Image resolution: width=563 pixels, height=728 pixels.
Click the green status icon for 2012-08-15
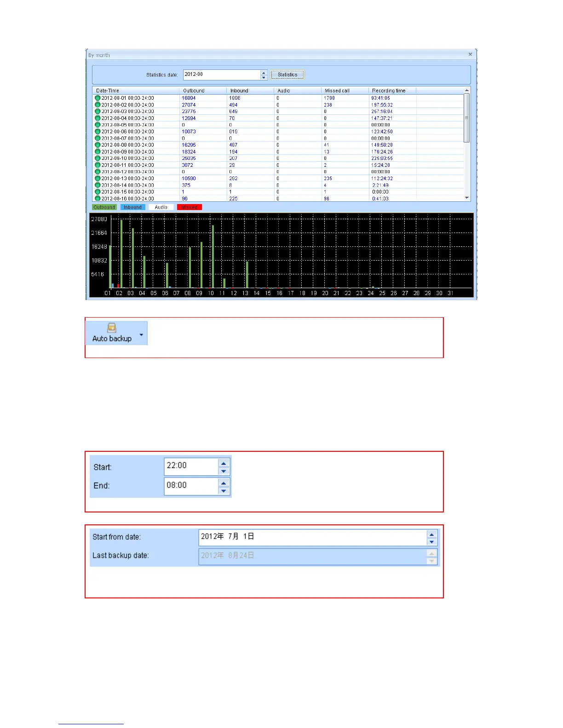[98, 192]
